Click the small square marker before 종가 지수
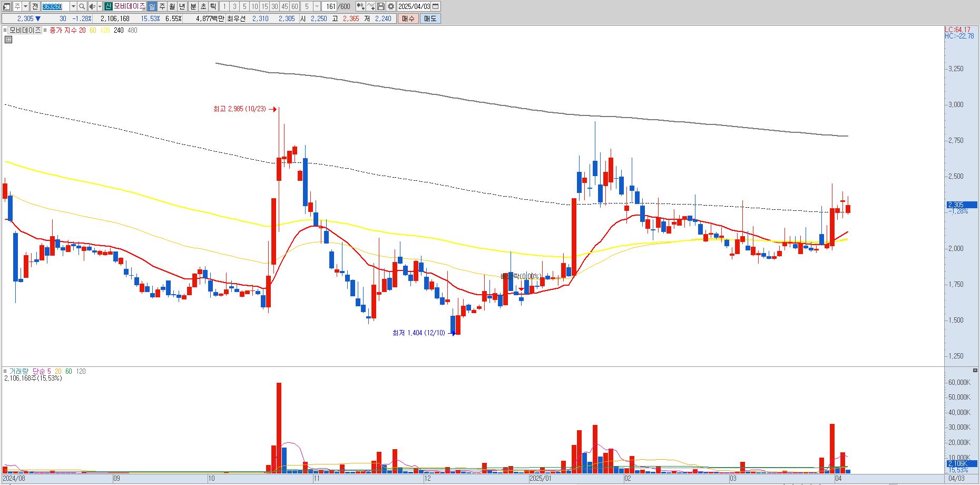 tap(45, 31)
